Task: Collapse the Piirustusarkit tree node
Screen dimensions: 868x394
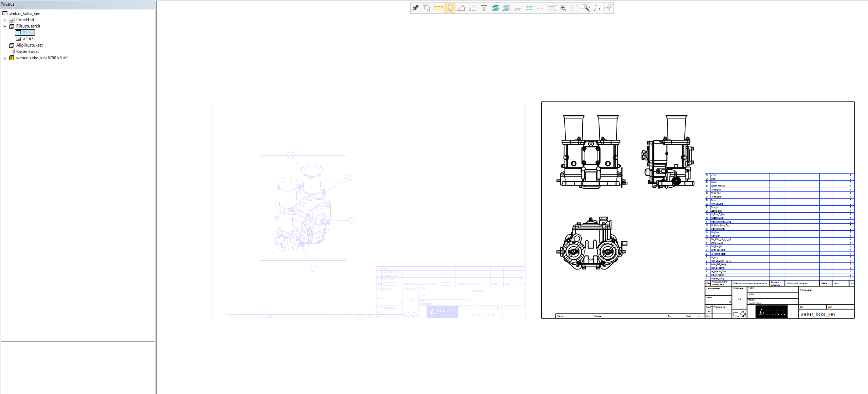Action: point(5,26)
